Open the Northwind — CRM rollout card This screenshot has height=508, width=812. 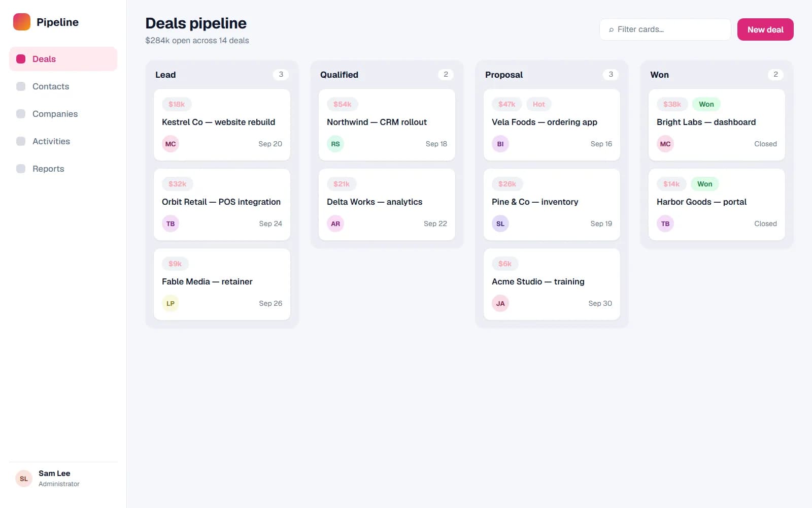[387, 125]
